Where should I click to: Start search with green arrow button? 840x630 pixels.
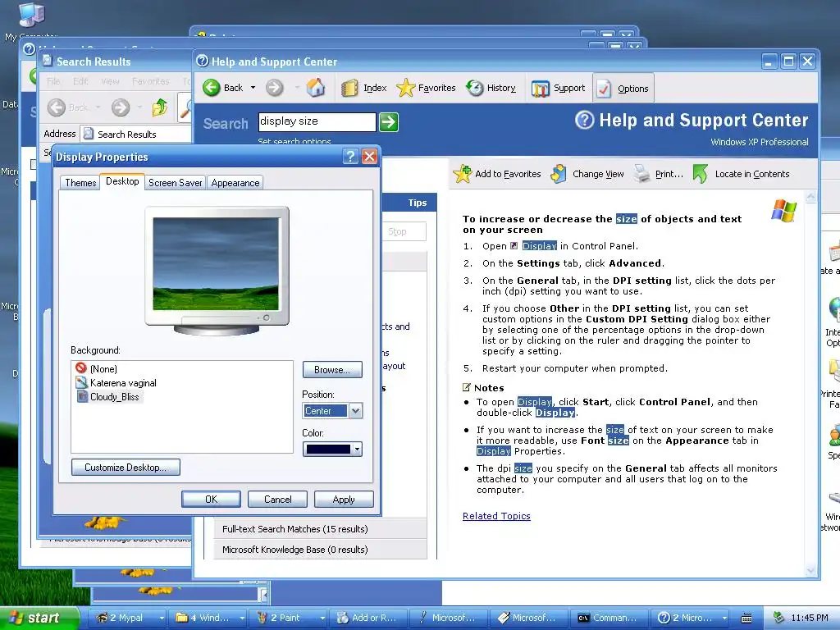coord(388,122)
